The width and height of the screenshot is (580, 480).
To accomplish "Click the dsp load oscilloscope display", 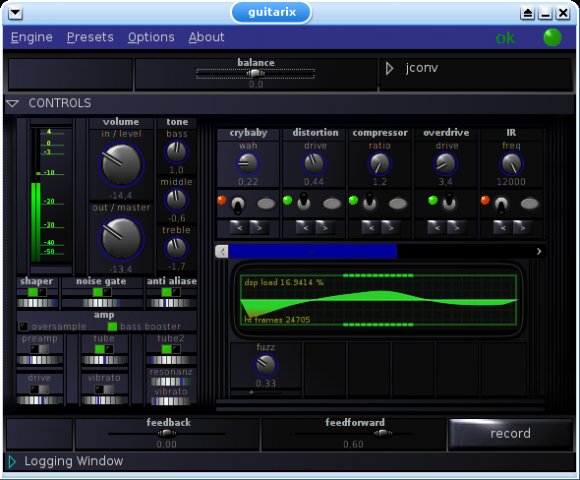I will click(378, 300).
